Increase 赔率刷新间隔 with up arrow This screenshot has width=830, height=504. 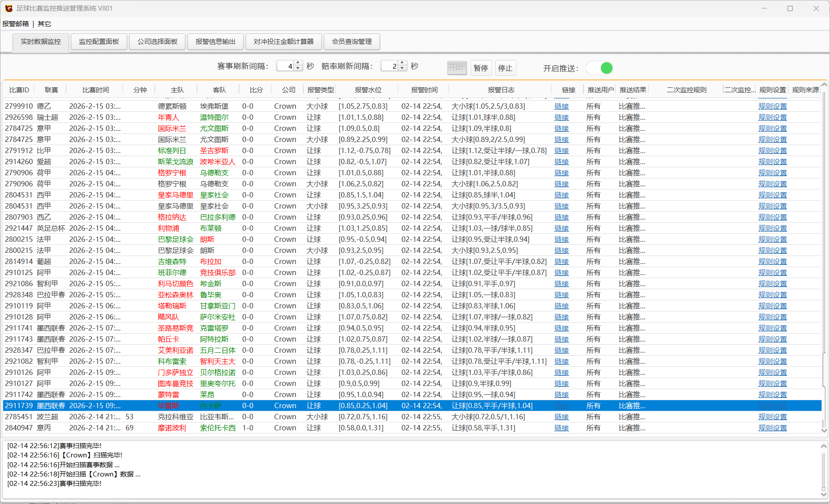(x=402, y=63)
